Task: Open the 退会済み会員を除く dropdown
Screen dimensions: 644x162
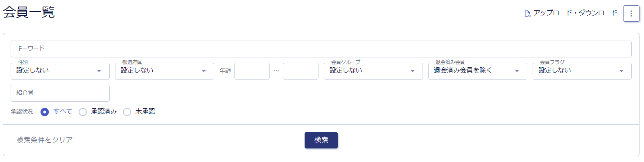Action: pyautogui.click(x=478, y=71)
